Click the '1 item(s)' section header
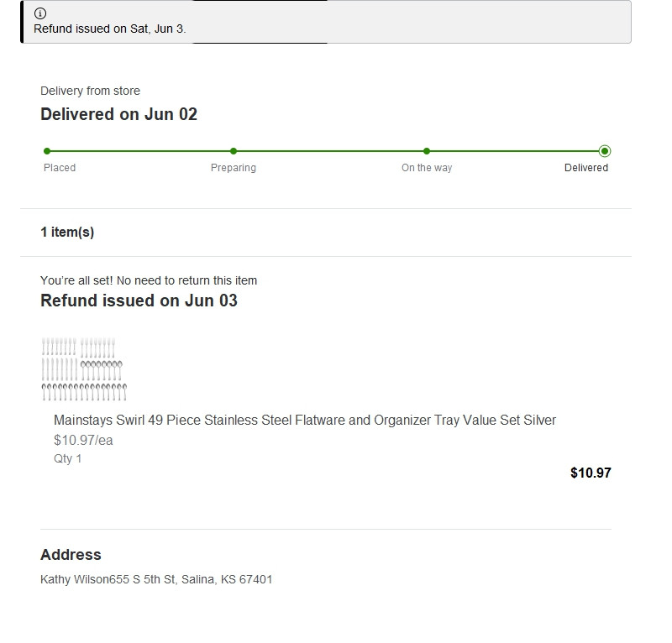The height and width of the screenshot is (643, 672). point(67,233)
